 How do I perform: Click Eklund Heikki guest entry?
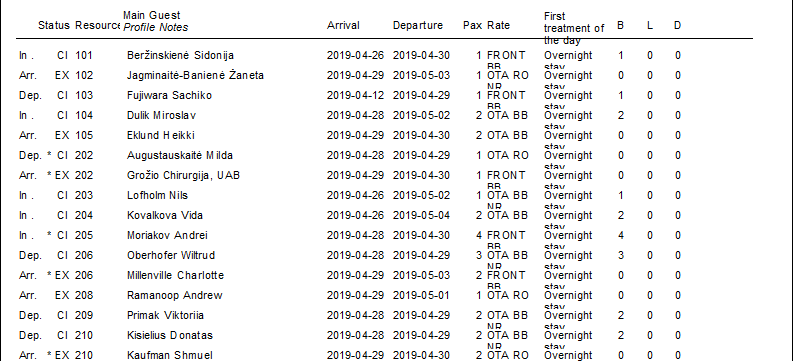(x=161, y=135)
